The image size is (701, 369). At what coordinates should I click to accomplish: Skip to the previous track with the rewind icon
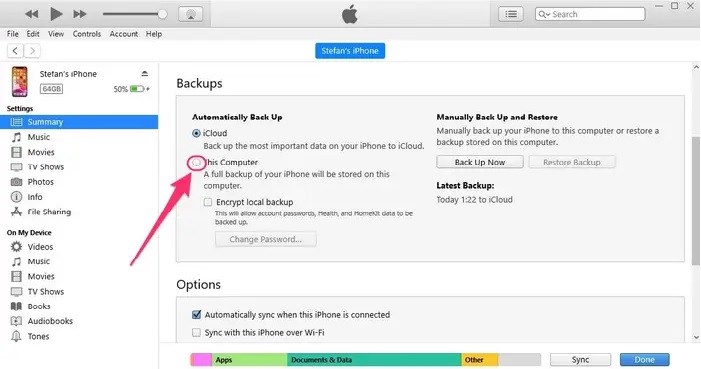[x=32, y=14]
